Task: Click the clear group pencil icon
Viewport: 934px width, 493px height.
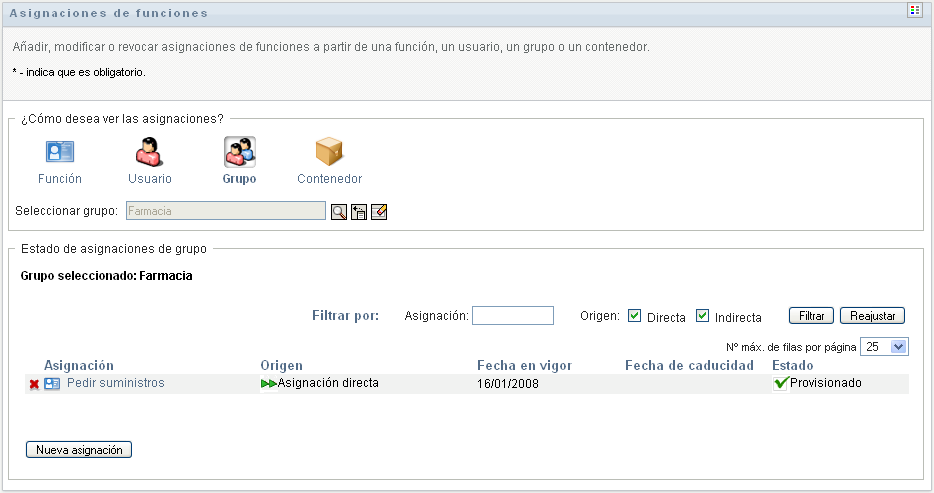Action: [x=379, y=212]
